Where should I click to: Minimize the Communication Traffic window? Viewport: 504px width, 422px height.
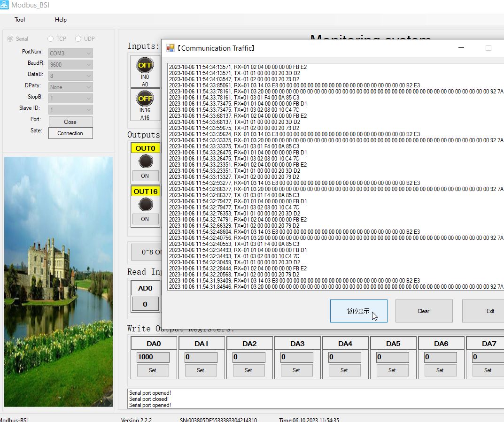coord(461,48)
